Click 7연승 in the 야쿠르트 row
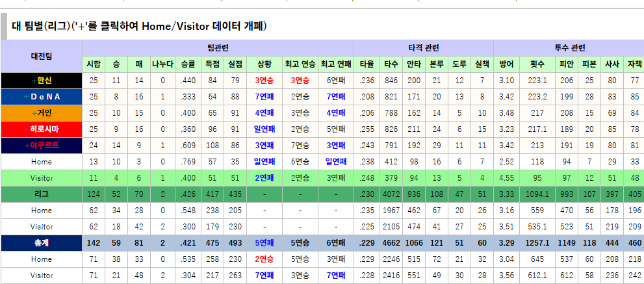This screenshot has height=284, width=644. click(x=300, y=146)
